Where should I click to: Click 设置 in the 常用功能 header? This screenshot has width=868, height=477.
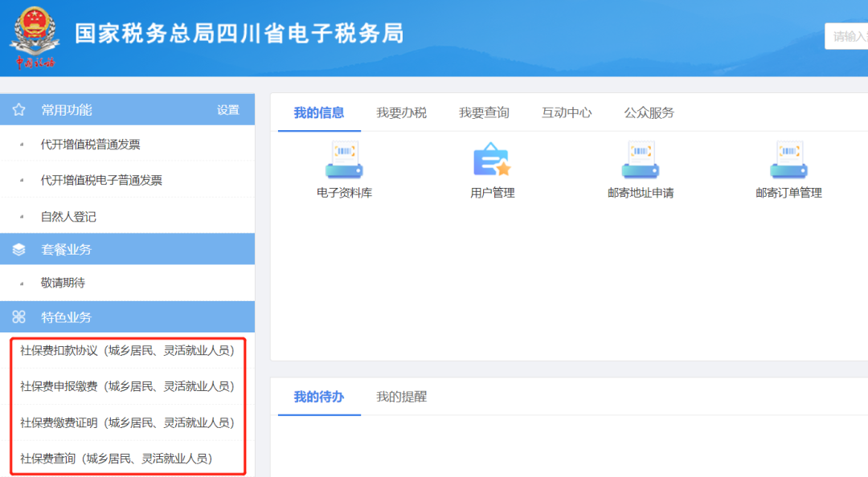228,110
